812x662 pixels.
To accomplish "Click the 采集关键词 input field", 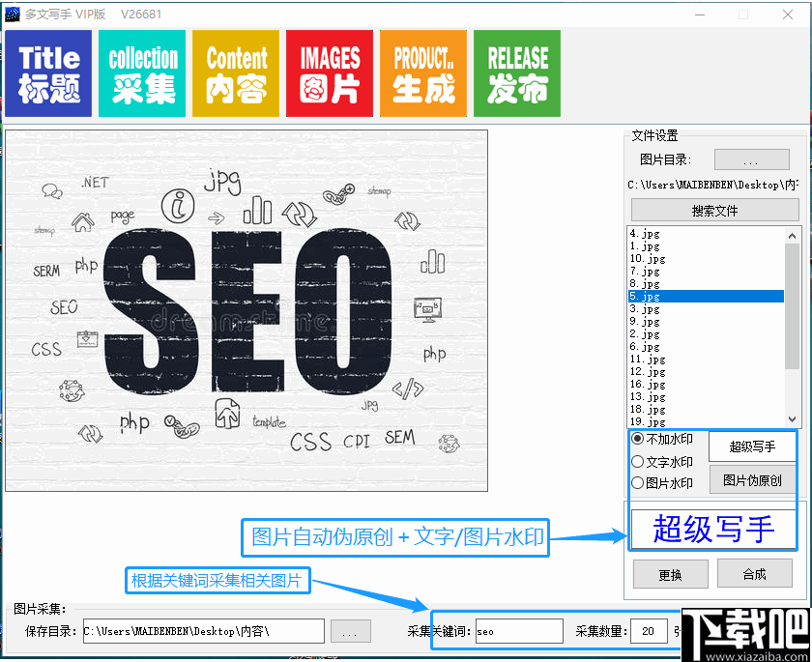I will (x=519, y=631).
